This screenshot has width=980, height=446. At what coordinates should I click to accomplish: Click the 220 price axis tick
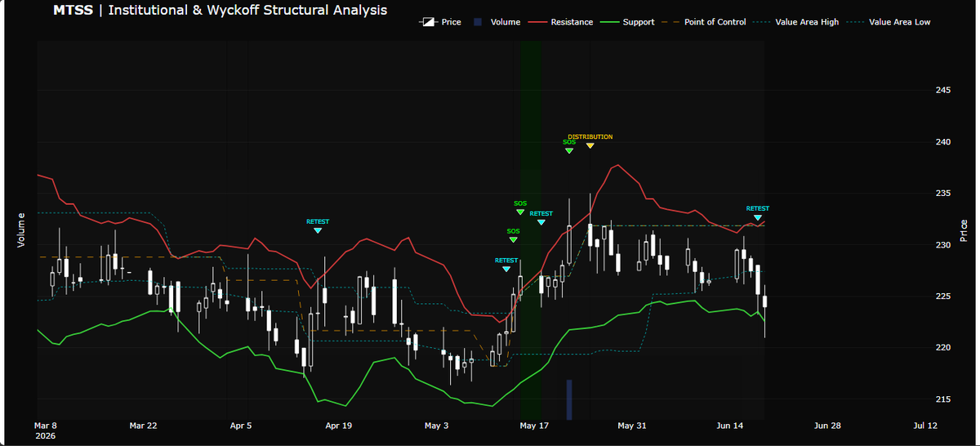943,348
